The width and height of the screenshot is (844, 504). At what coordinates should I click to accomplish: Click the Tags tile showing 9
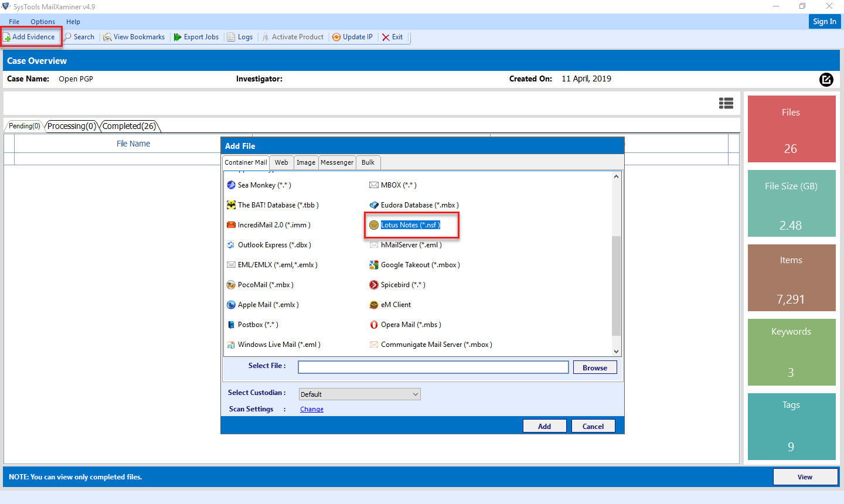tap(791, 427)
